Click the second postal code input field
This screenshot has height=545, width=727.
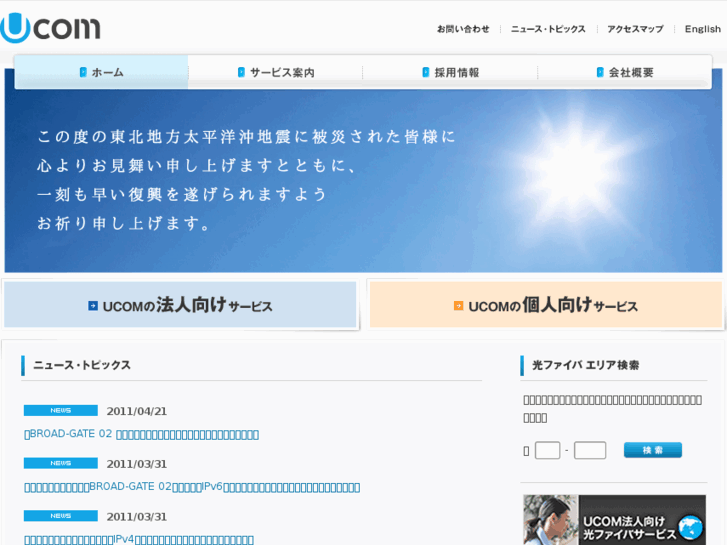pyautogui.click(x=590, y=450)
